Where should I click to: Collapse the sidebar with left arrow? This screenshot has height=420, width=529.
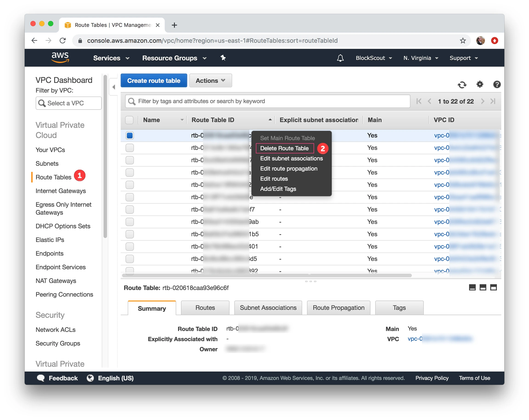[114, 87]
